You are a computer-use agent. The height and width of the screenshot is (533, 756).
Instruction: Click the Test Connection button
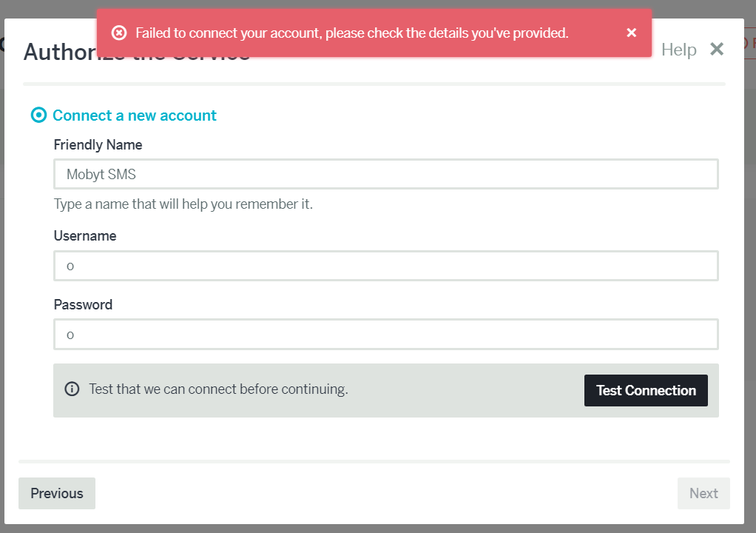click(x=646, y=390)
